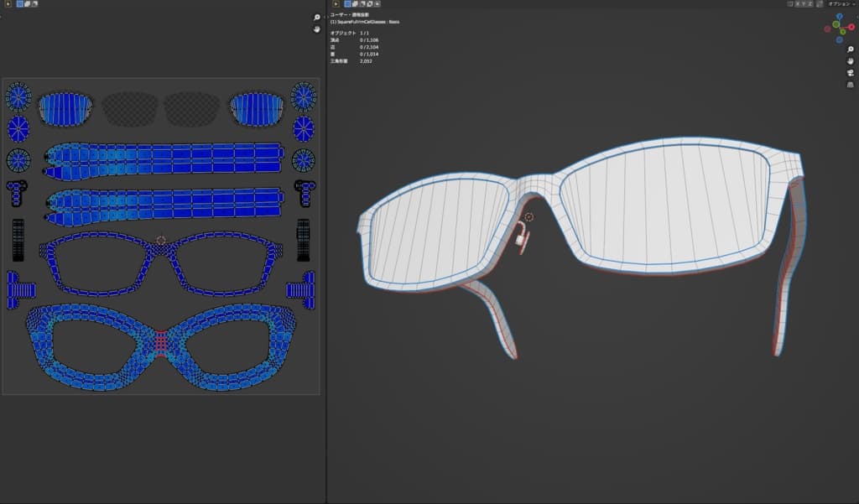This screenshot has height=504, width=859.
Task: Toggle X axis mirror in viewport header
Action: pyautogui.click(x=799, y=4)
